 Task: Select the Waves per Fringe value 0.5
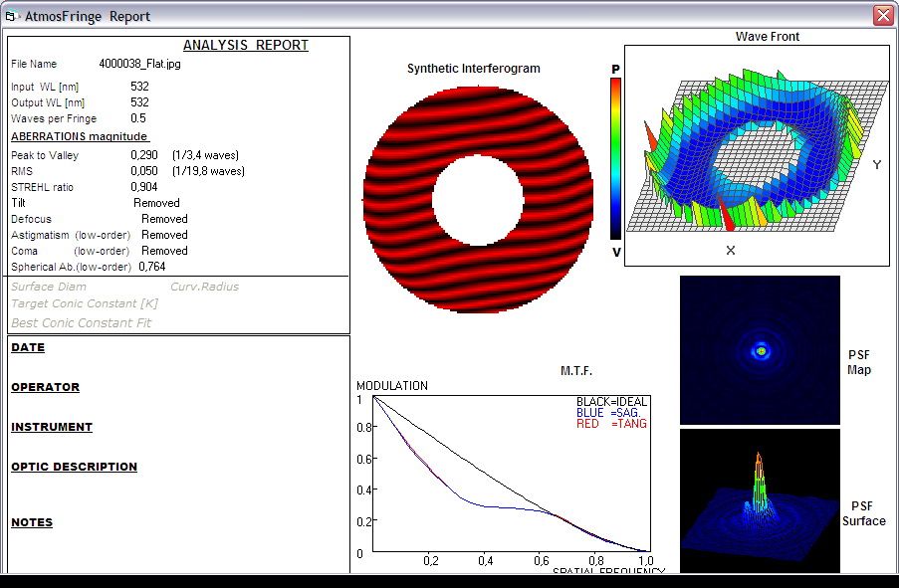coord(138,118)
